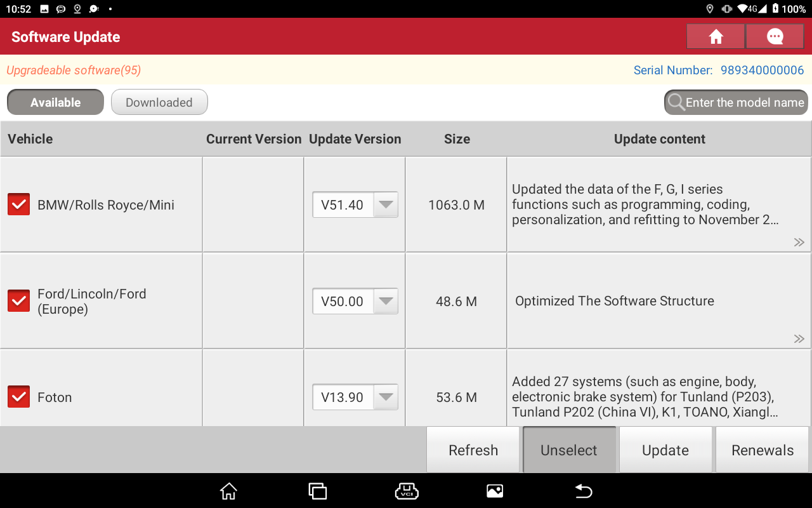
Task: Tap the screenshot icon in the navigation bar
Action: point(495,491)
